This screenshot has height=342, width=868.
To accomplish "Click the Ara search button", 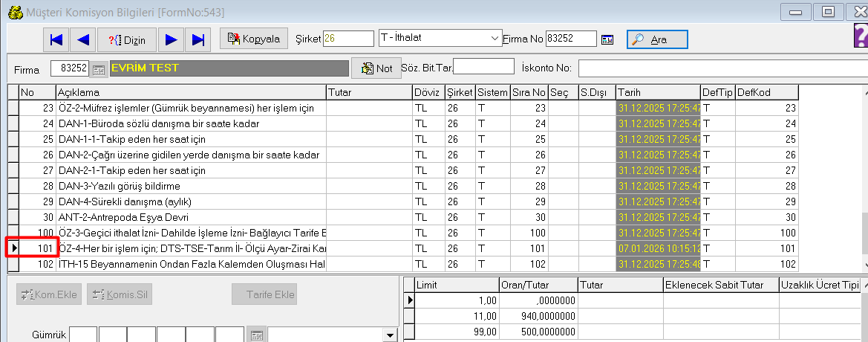I will 657,39.
